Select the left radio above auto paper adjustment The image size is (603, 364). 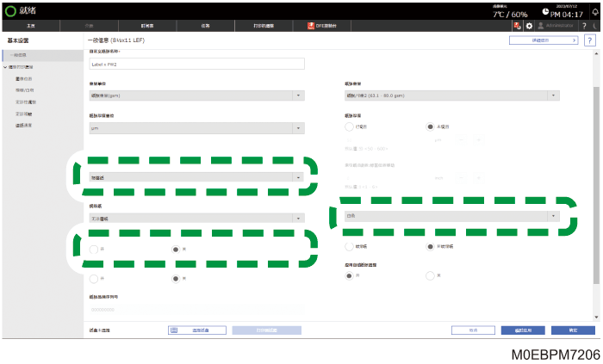349,246
